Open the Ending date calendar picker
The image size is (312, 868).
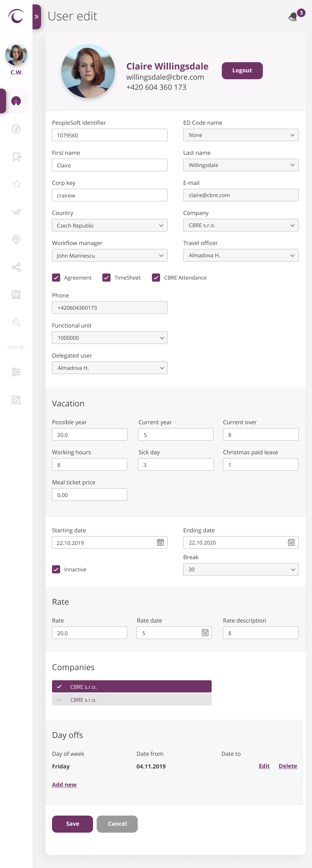[x=291, y=542]
